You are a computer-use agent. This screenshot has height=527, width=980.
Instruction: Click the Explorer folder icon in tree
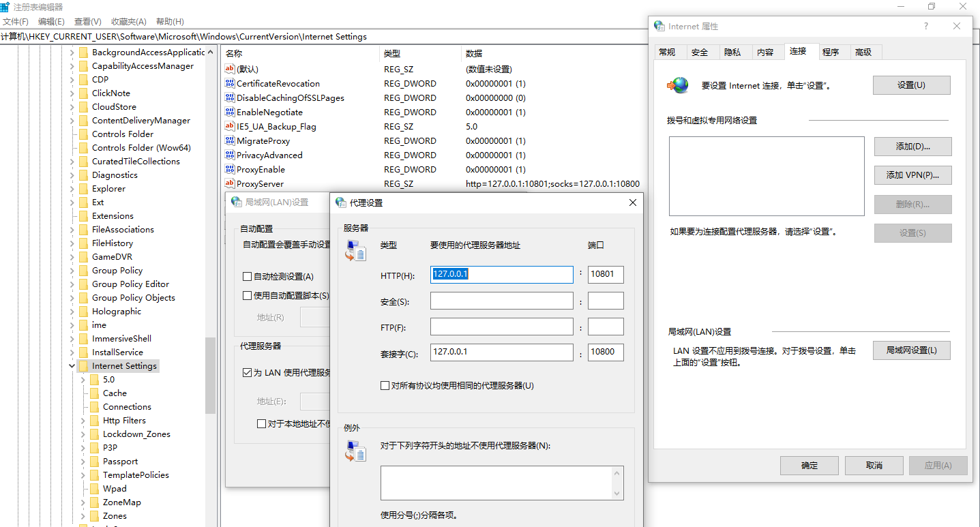pos(84,189)
